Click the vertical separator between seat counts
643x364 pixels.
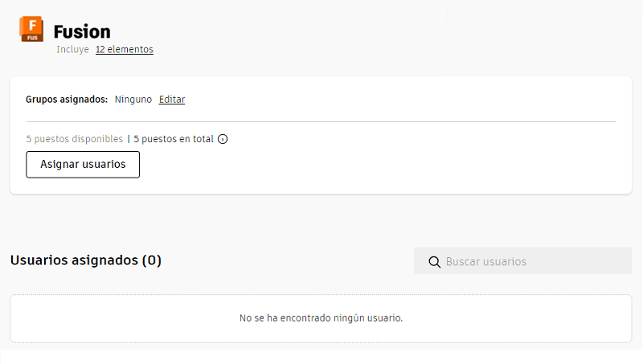click(x=129, y=139)
